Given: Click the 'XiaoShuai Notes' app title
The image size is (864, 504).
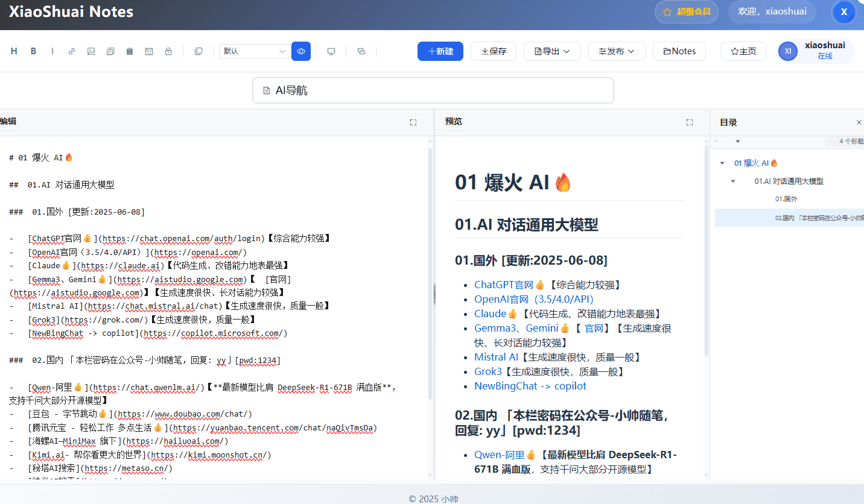Looking at the screenshot, I should click(71, 11).
